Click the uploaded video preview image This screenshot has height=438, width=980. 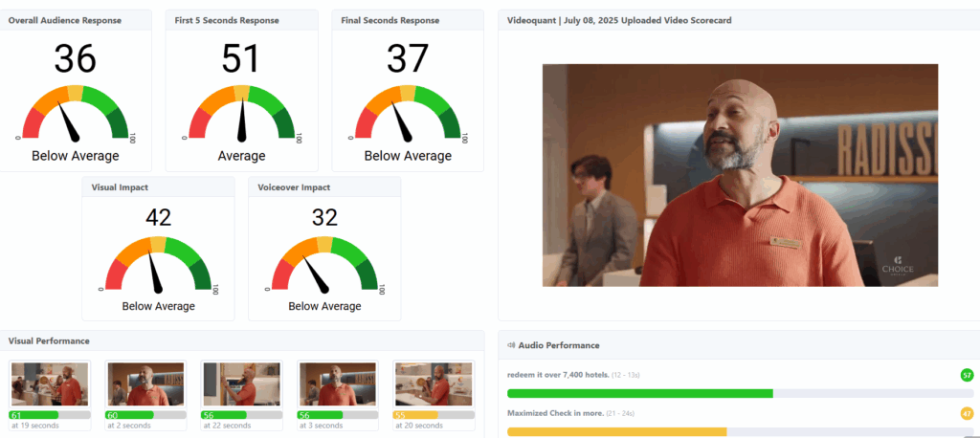point(740,175)
